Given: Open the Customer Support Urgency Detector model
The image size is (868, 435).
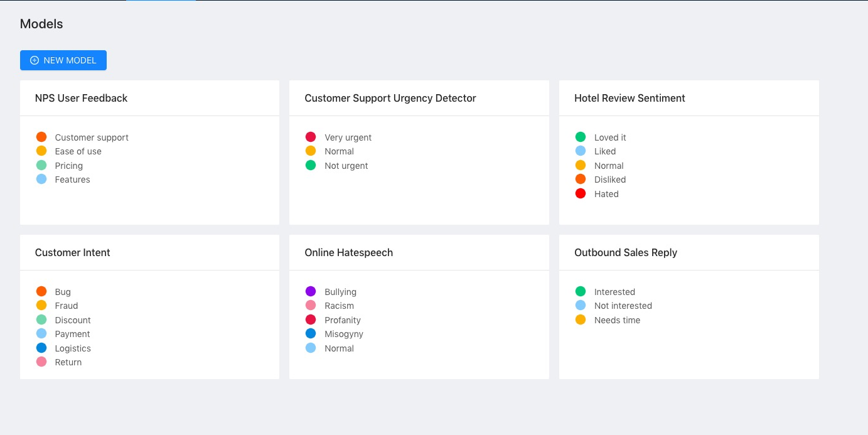Looking at the screenshot, I should (x=390, y=98).
